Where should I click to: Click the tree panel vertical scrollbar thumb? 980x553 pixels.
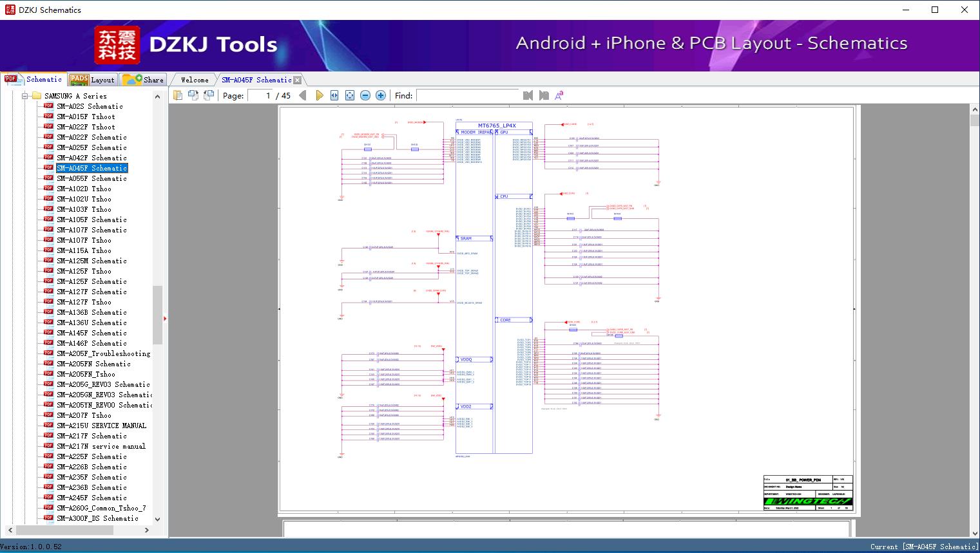coord(157,315)
